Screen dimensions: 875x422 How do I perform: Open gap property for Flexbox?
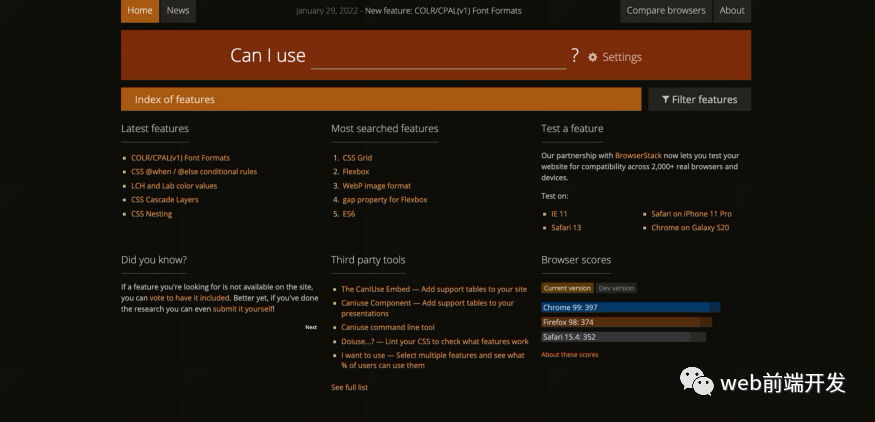point(385,200)
